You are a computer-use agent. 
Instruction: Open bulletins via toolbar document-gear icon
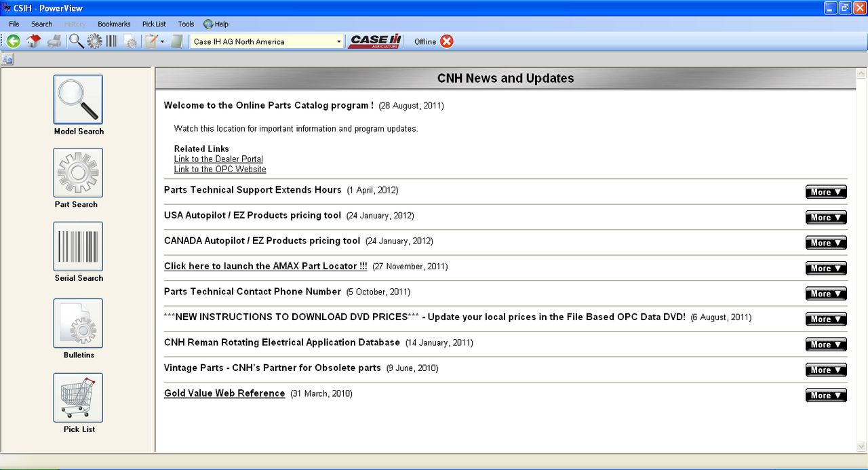(130, 41)
